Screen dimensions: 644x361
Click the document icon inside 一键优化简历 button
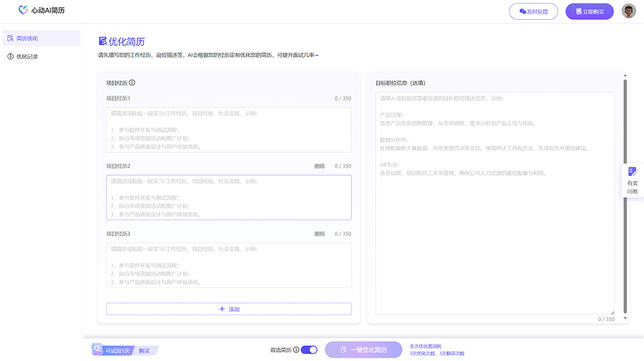tap(343, 349)
